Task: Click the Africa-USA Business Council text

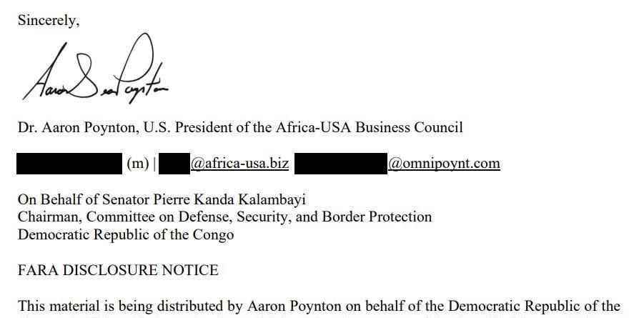Action: coord(370,127)
